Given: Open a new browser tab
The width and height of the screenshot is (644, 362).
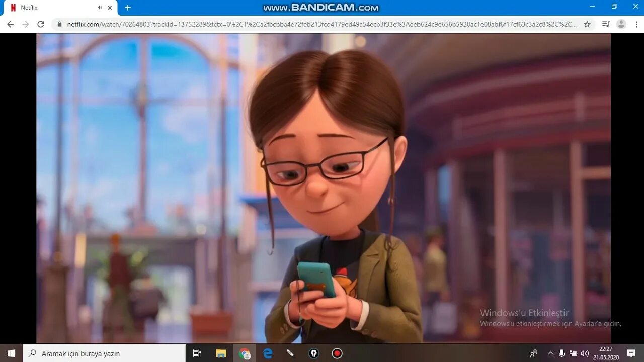Looking at the screenshot, I should [128, 8].
